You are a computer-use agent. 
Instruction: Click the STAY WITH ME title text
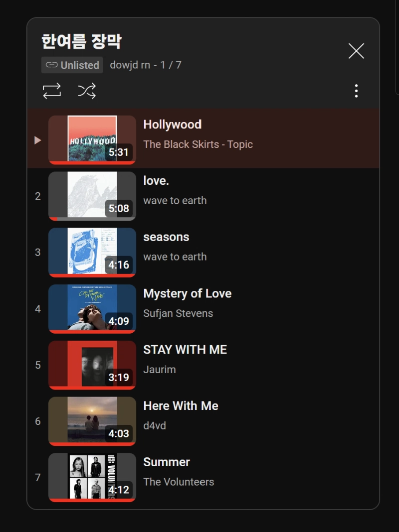(185, 350)
